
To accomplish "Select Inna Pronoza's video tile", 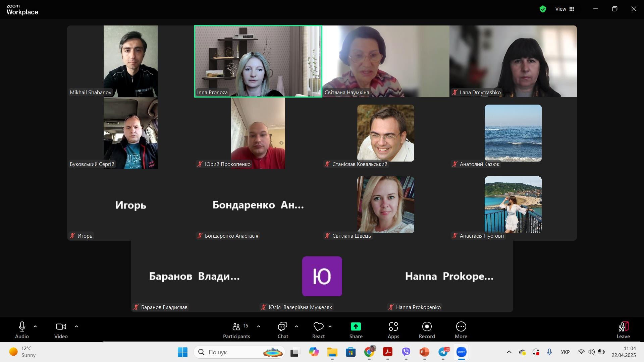I will 258,61.
